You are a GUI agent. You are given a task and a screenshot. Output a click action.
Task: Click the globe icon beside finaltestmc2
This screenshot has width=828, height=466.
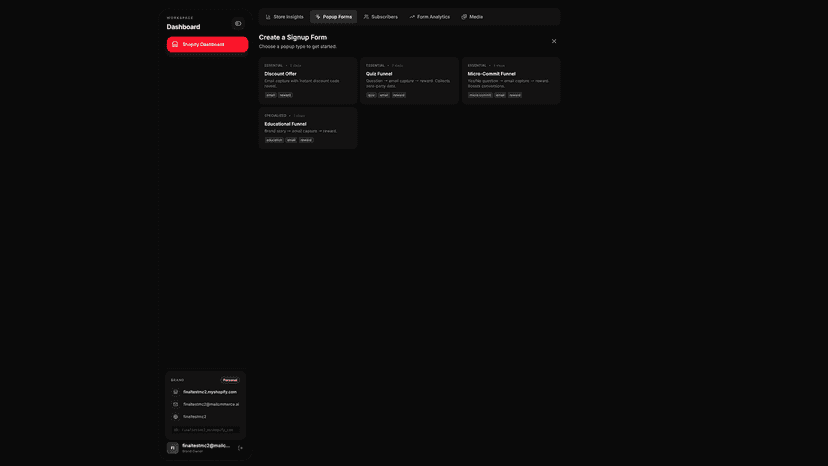point(176,417)
